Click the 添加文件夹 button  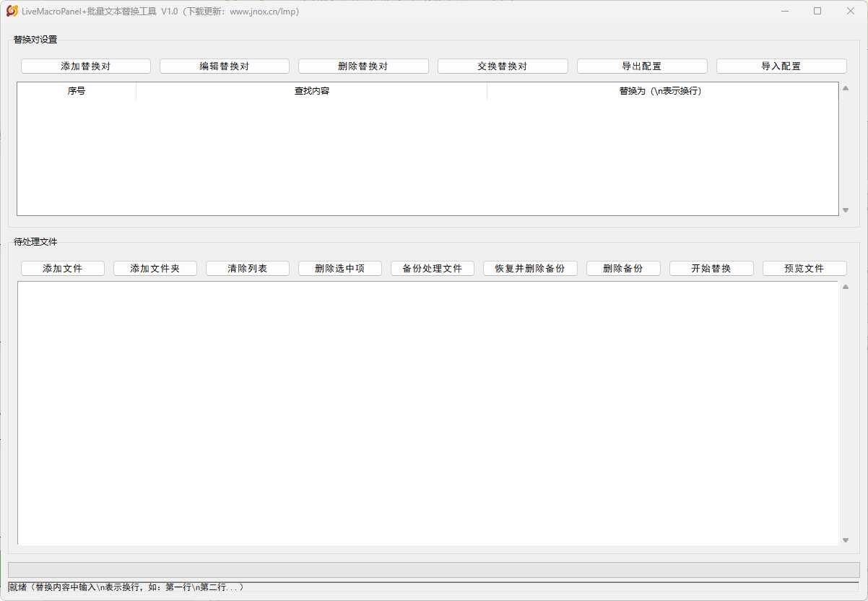[155, 268]
